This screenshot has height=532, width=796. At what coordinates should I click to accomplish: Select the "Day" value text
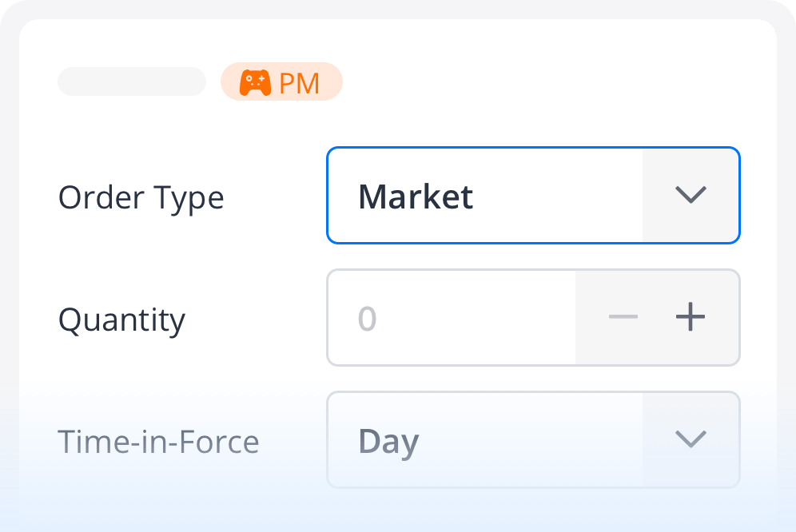pos(388,441)
